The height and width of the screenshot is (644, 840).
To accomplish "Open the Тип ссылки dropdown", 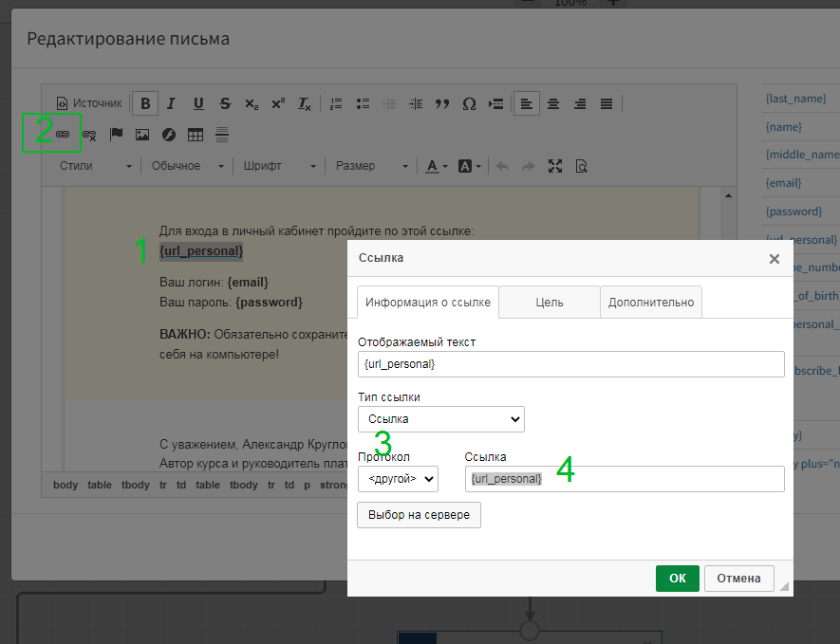I will 440,418.
